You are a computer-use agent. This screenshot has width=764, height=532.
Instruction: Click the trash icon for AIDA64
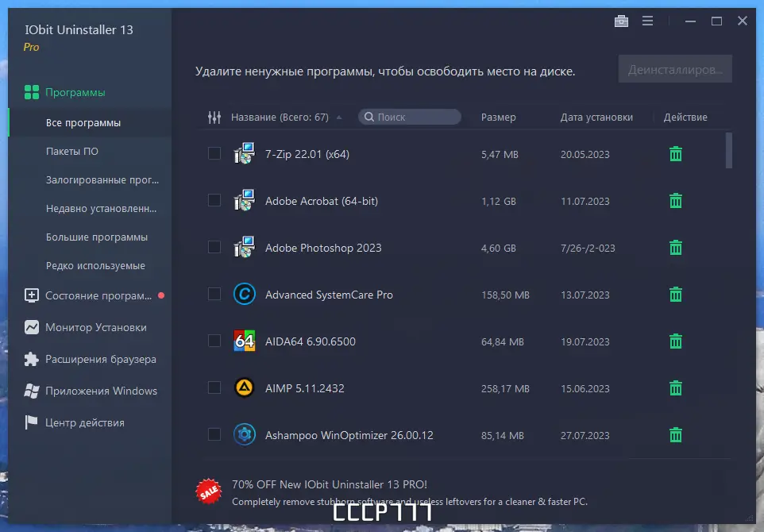click(x=675, y=341)
